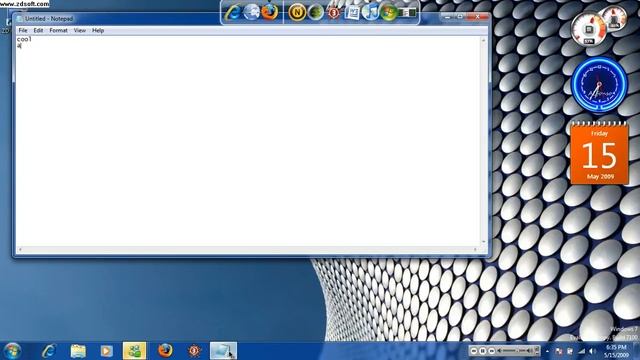Click the network signal tray icon

click(x=582, y=351)
